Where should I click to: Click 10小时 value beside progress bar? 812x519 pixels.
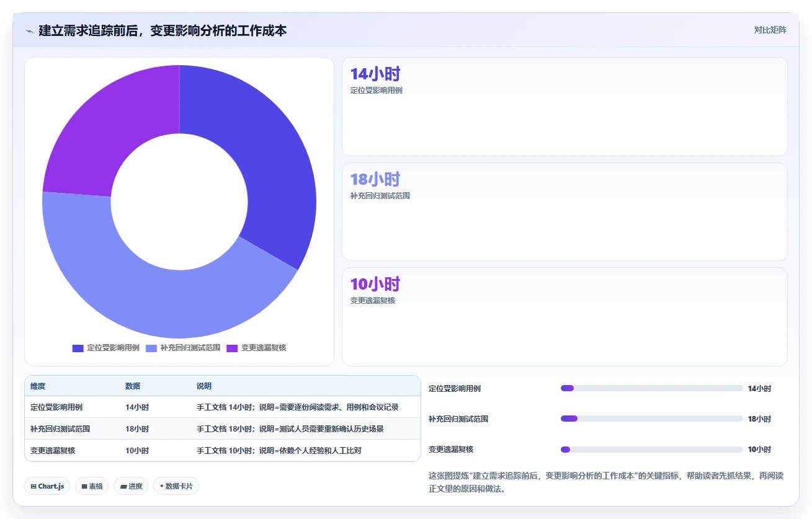coord(759,450)
